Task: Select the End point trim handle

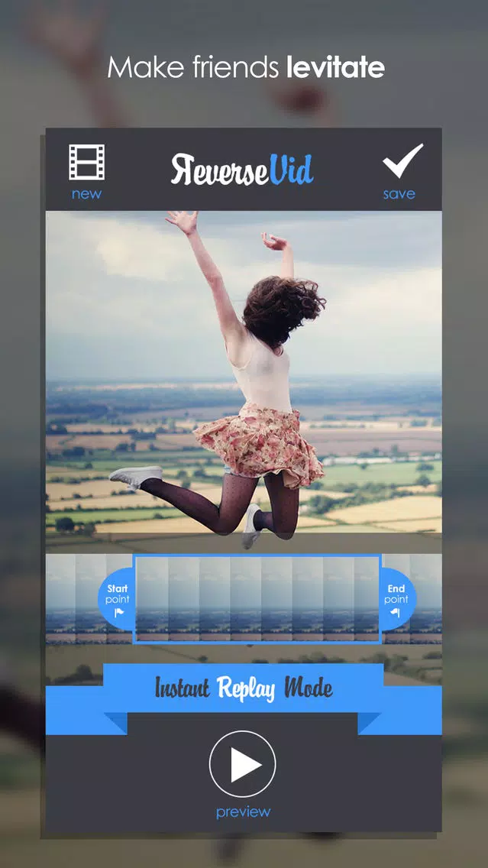Action: pos(397,599)
